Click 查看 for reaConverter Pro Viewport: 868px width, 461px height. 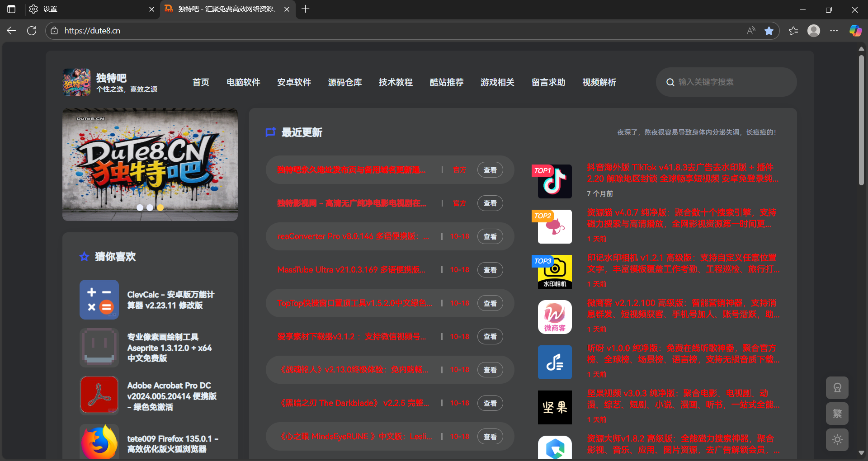(490, 236)
